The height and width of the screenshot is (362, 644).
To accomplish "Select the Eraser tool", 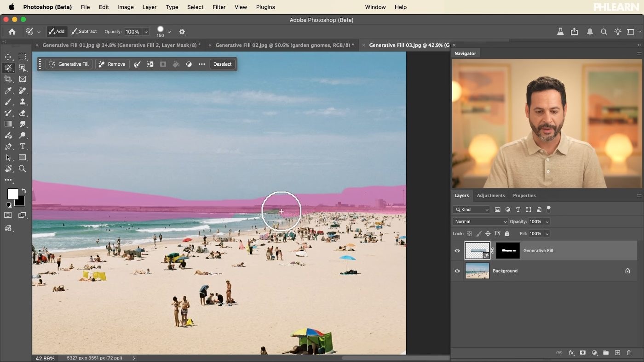I will (22, 113).
